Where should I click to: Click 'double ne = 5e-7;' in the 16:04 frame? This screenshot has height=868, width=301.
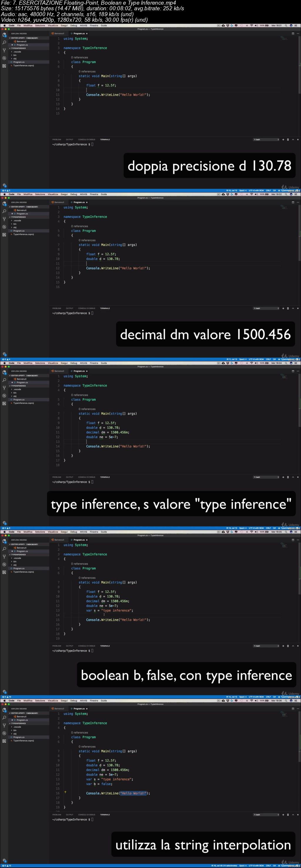[x=102, y=437]
